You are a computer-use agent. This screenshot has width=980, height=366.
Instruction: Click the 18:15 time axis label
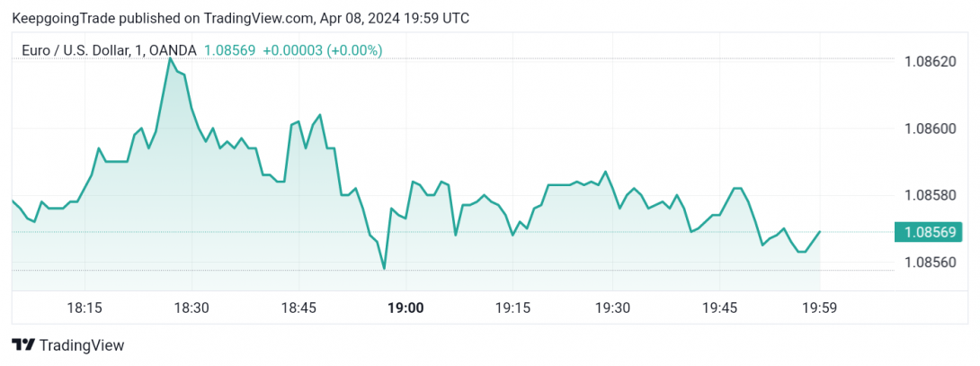click(x=85, y=308)
